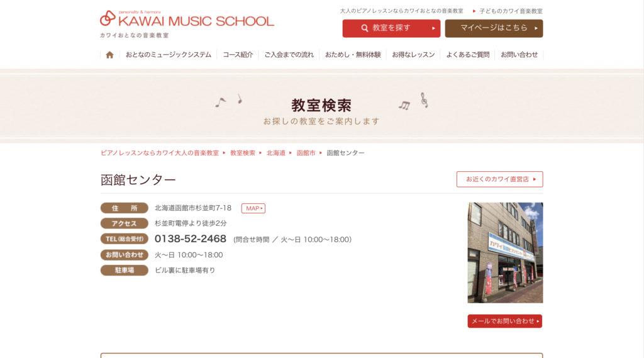Follow the 子どものカワイ音楽教室 link

(x=511, y=11)
